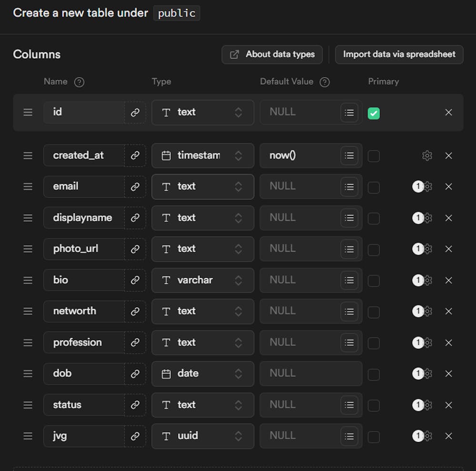Click the help icon next to Name

(x=79, y=82)
